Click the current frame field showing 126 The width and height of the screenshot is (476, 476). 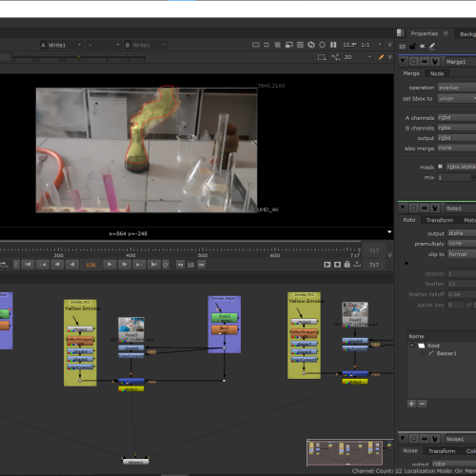pyautogui.click(x=90, y=265)
